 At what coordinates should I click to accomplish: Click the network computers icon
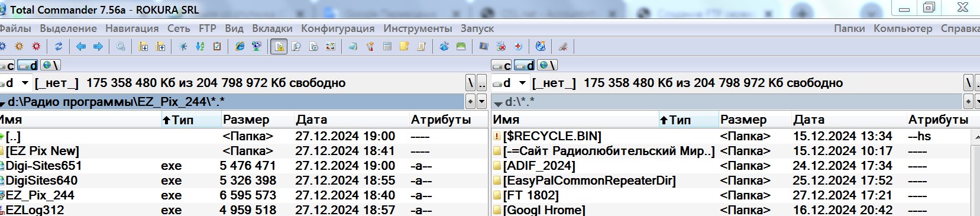pyautogui.click(x=257, y=47)
